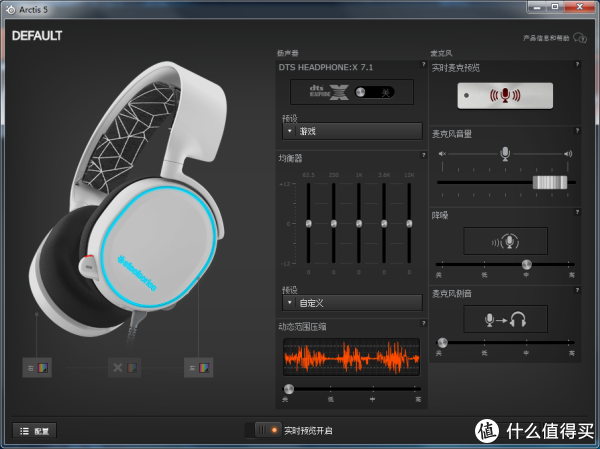This screenshot has height=449, width=600.
Task: Click the 1K equalizer slider handle
Action: click(359, 224)
